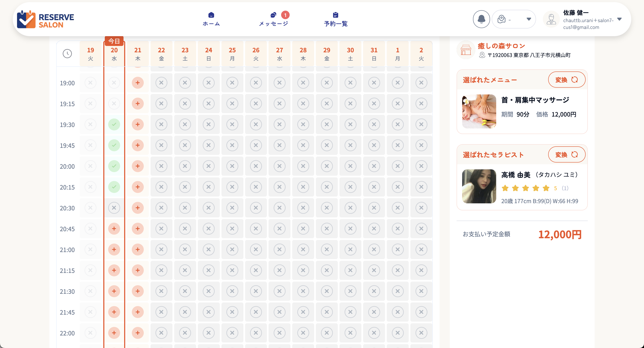Click the notification bell icon
The height and width of the screenshot is (348, 644).
[481, 19]
